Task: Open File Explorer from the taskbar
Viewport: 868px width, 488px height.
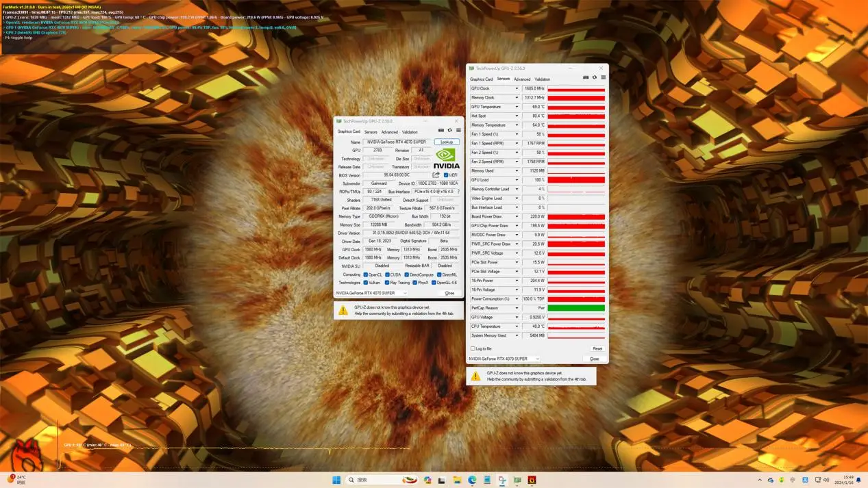Action: coord(457,480)
